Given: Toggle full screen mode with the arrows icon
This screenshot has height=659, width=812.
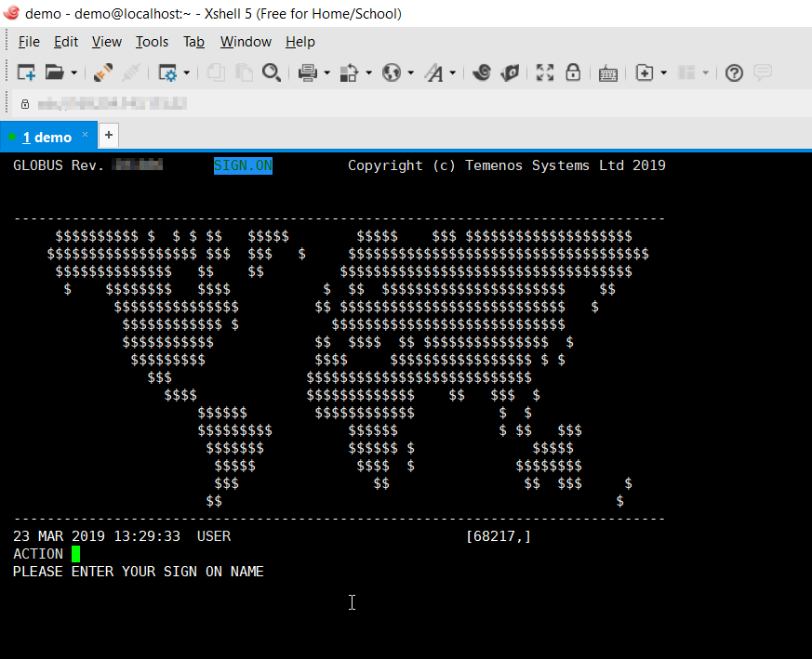Looking at the screenshot, I should click(x=544, y=72).
